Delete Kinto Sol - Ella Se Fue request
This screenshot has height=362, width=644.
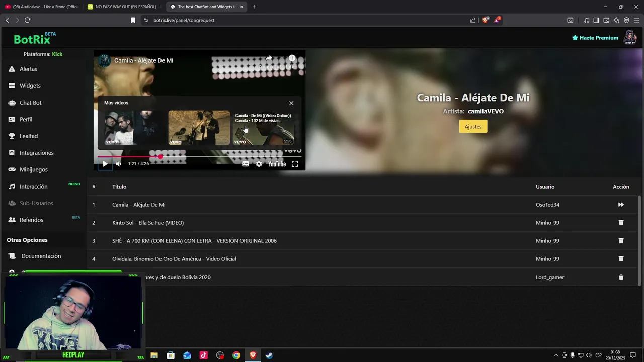click(621, 223)
